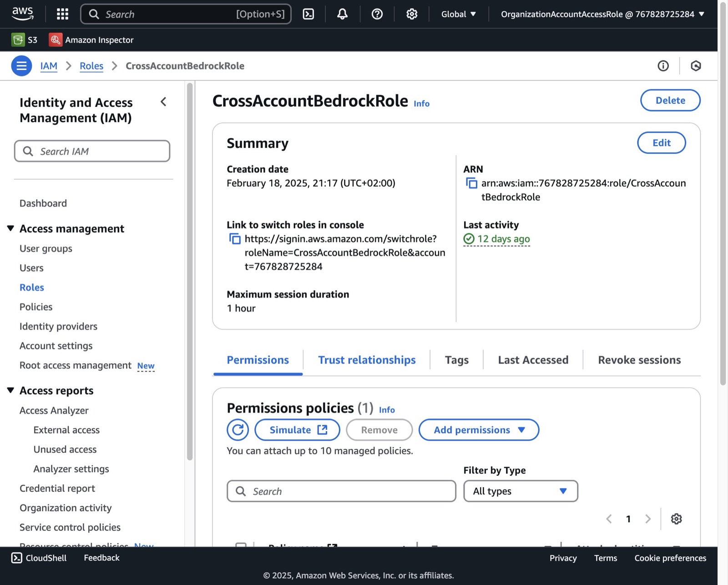
Task: Open Policies in the sidebar
Action: (x=36, y=307)
